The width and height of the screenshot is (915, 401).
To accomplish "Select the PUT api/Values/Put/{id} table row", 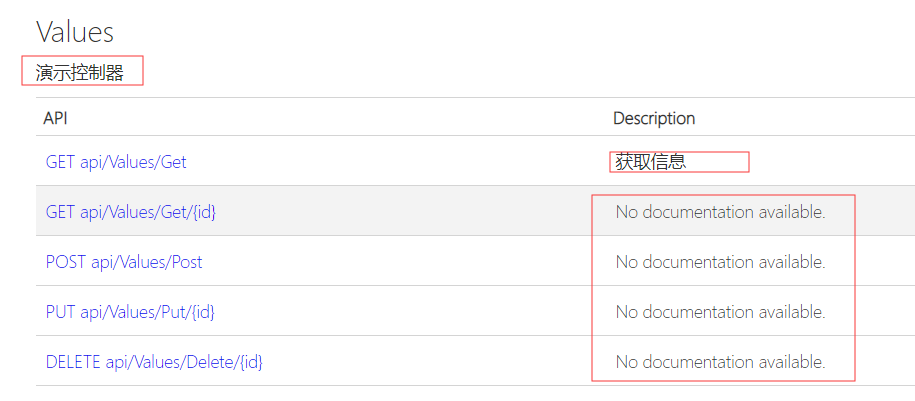I will point(400,312).
